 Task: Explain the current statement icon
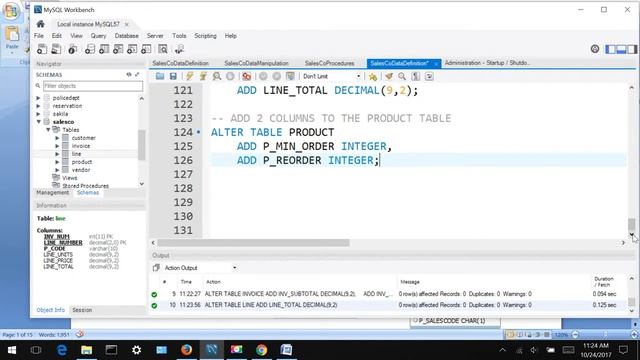pyautogui.click(x=217, y=76)
